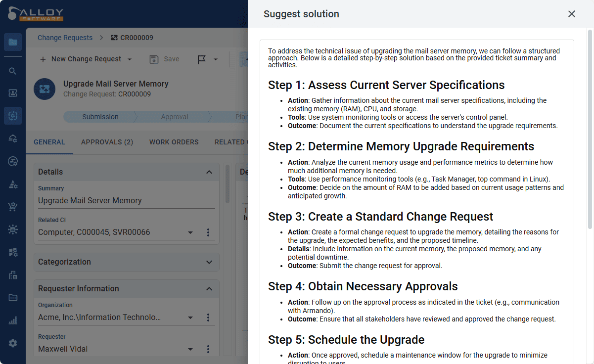This screenshot has width=594, height=364.
Task: Select the Submission workflow step
Action: 100,117
